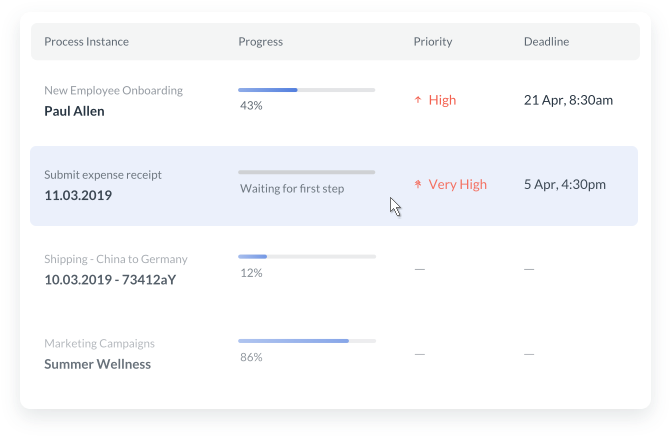Click the '43%' progress value

click(x=251, y=106)
